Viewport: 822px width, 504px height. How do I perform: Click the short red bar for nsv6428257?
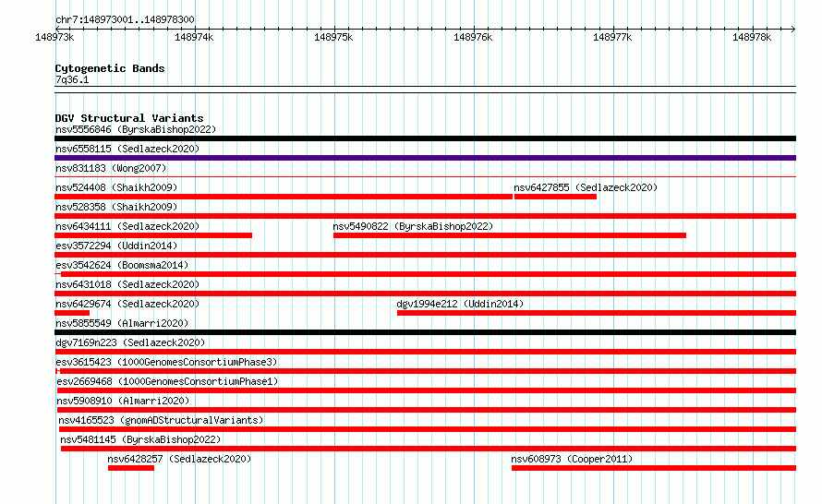pyautogui.click(x=131, y=468)
